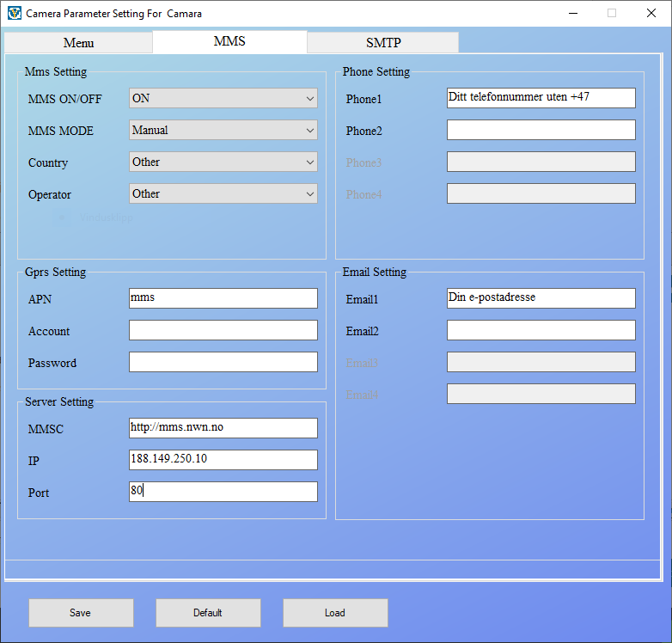Click the 'MMS ON/OFF' label

[x=64, y=99]
